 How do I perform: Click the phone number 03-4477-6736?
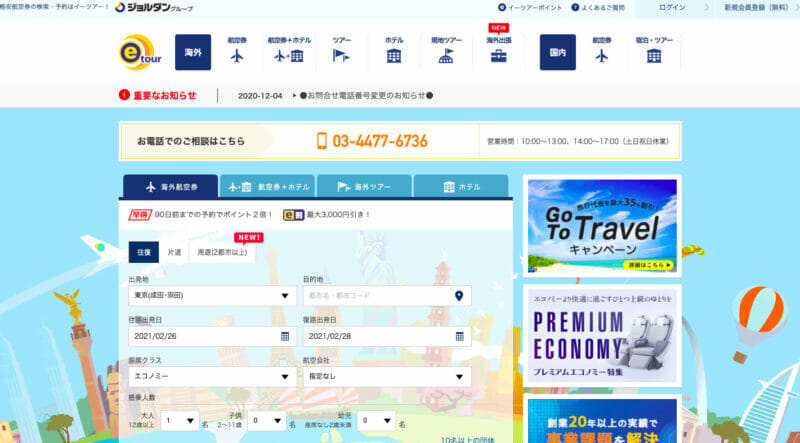click(380, 141)
